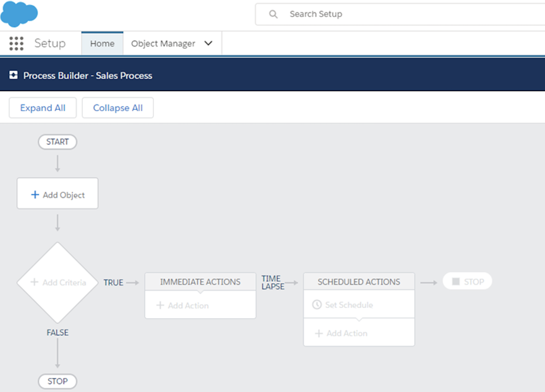Click the plus icon under Immediate Actions
Screen dimensions: 545x392
coord(160,305)
